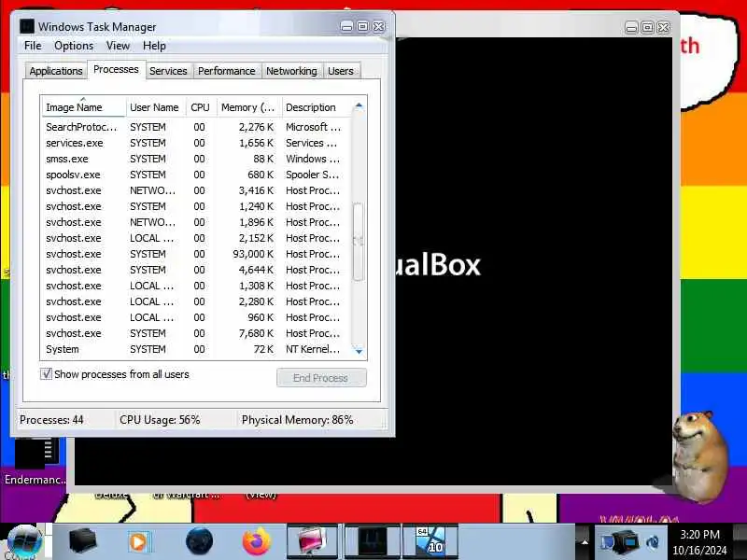This screenshot has height=560, width=747.
Task: Launch Firefox from the taskbar
Action: [x=256, y=542]
